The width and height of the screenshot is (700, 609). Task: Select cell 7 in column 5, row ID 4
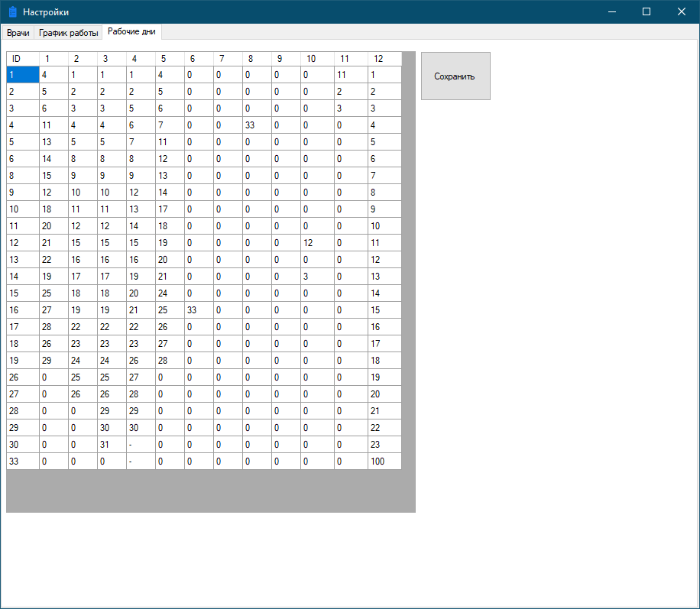pyautogui.click(x=170, y=125)
